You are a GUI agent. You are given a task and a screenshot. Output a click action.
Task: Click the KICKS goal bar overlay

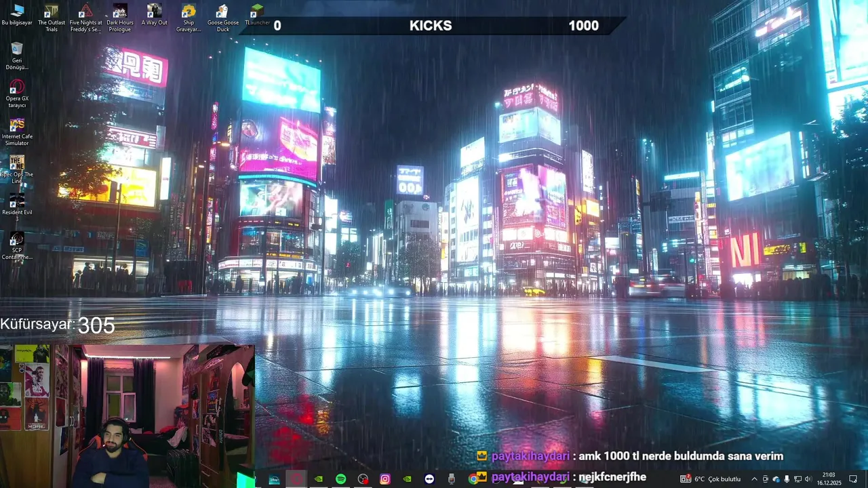pyautogui.click(x=431, y=26)
